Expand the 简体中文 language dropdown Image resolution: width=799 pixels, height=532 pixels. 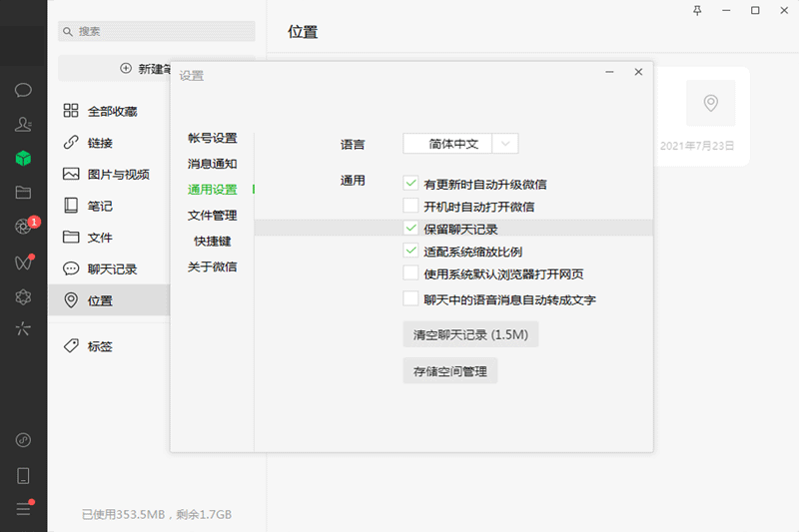506,144
